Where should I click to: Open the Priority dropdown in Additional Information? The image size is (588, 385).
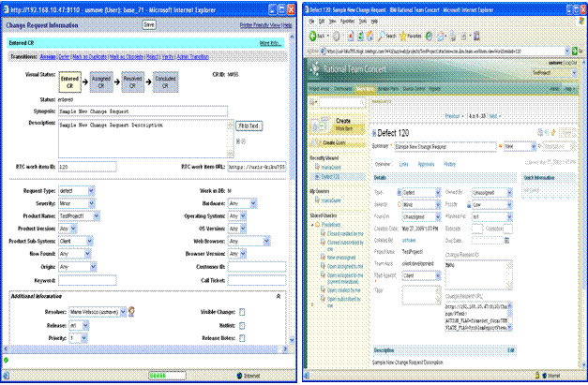click(x=79, y=338)
